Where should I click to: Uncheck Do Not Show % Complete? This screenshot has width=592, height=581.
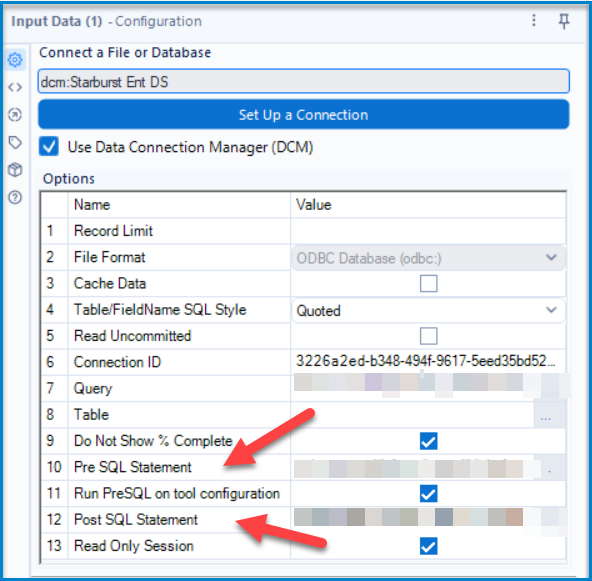pyautogui.click(x=429, y=441)
